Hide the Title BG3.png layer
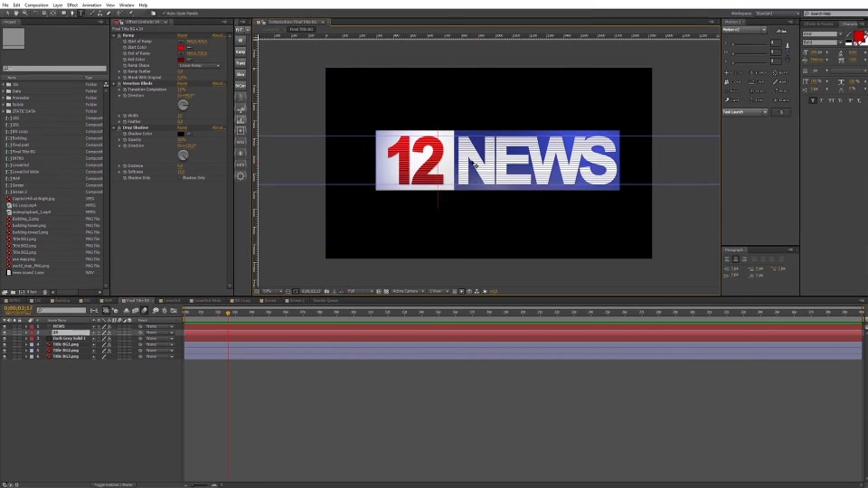The width and height of the screenshot is (868, 488). pos(5,356)
